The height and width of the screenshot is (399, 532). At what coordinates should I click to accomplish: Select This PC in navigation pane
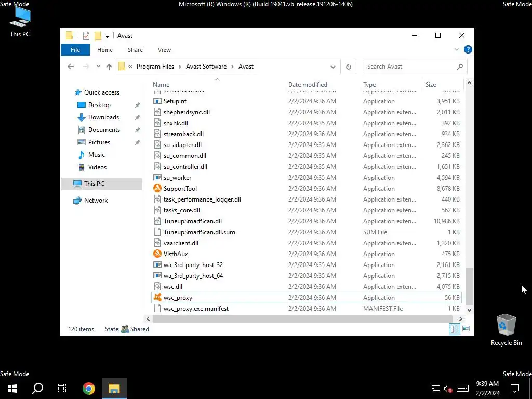(x=101, y=183)
